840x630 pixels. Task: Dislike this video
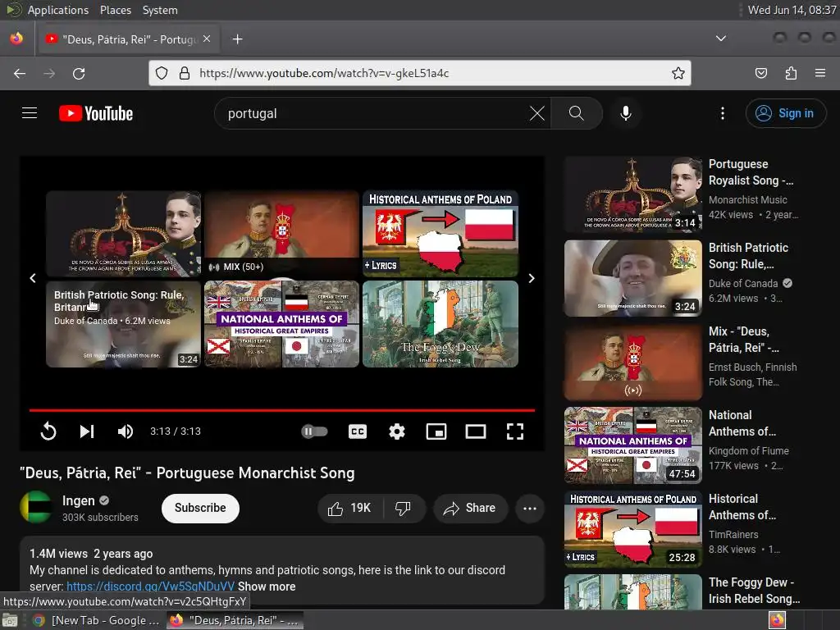click(x=403, y=508)
